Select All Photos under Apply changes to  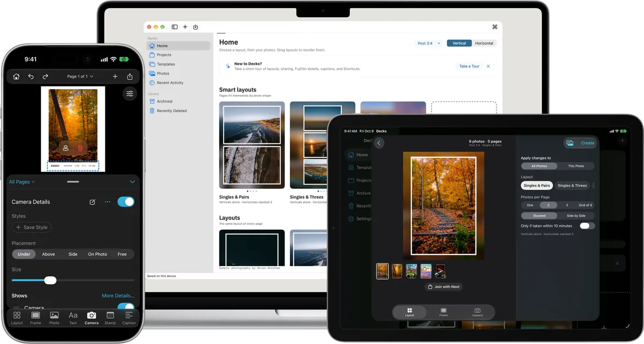(539, 166)
